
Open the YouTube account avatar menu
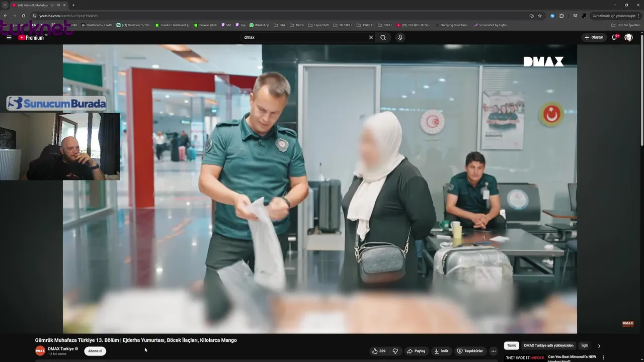pos(628,37)
